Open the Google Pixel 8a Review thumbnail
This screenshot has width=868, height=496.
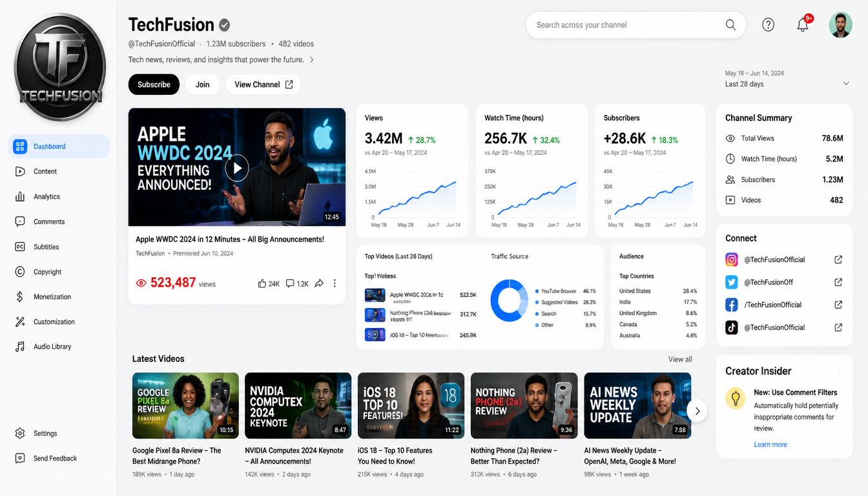coord(185,406)
